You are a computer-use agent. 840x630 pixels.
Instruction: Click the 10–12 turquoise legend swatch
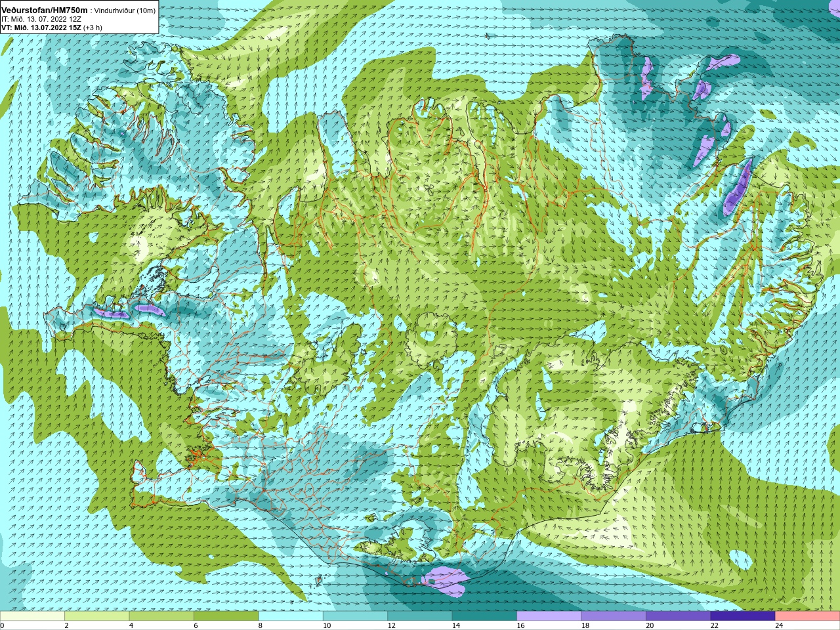pos(355,616)
